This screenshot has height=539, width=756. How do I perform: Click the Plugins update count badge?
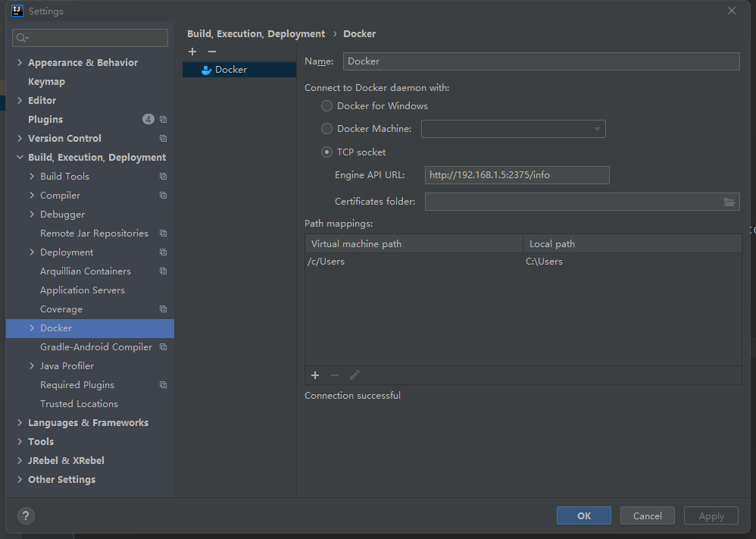pyautogui.click(x=148, y=119)
